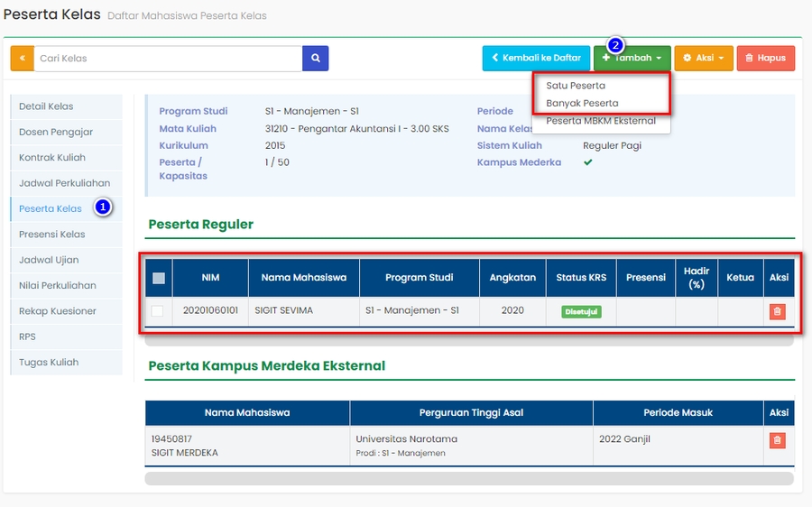Viewport: 812px width, 507px height.
Task: Delete SIGIT MERDEKA row with trash icon
Action: coord(777,440)
